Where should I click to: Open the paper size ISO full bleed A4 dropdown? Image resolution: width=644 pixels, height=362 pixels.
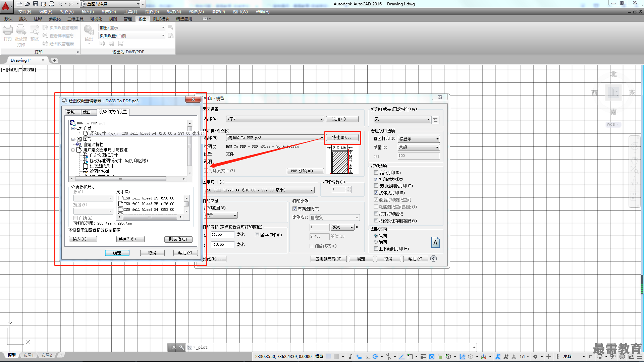(259, 190)
